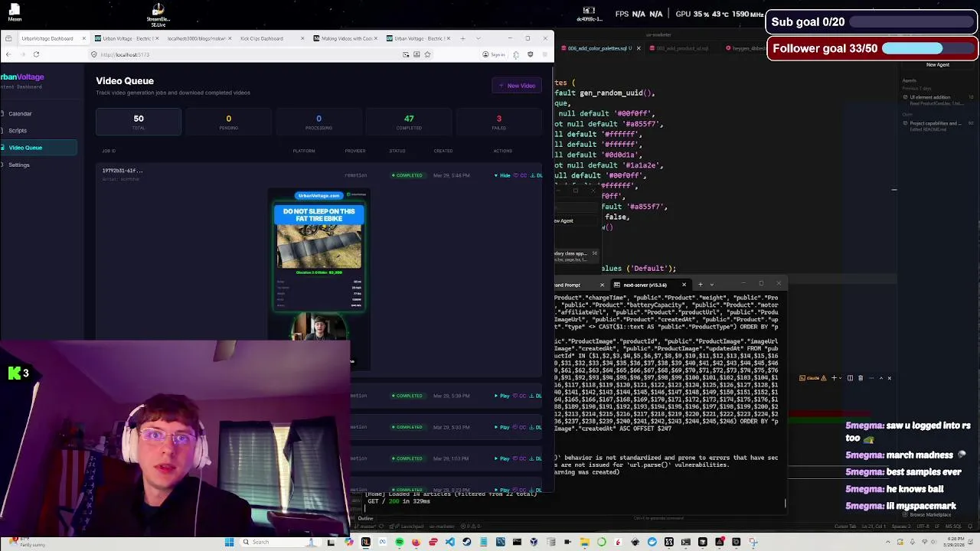The height and width of the screenshot is (551, 980).
Task: Open terminal profile dropdown arrow
Action: [x=712, y=285]
